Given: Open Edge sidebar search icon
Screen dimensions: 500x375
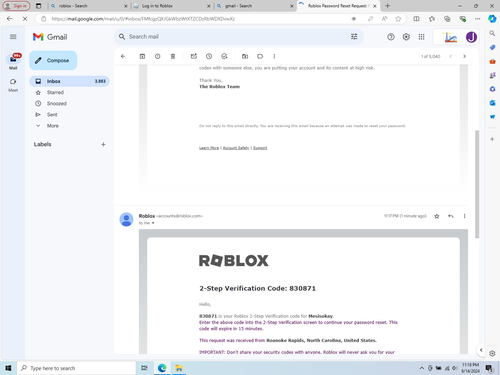Looking at the screenshot, I should tap(492, 33).
